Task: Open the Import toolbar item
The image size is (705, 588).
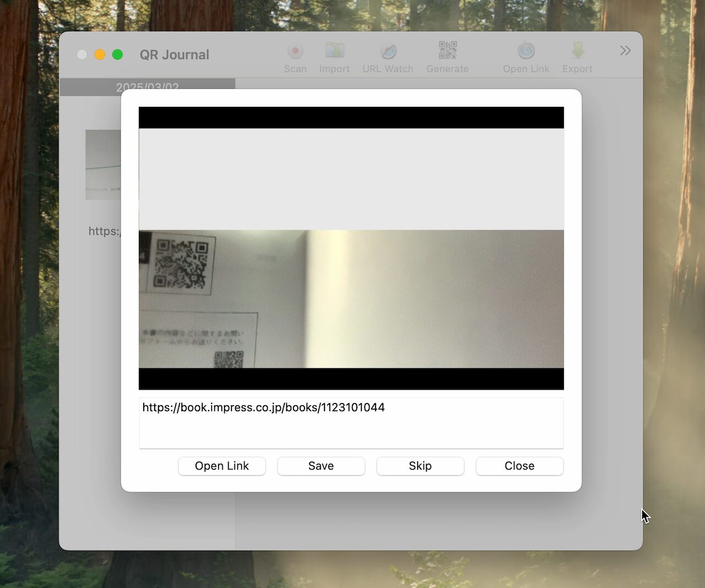Action: [334, 57]
